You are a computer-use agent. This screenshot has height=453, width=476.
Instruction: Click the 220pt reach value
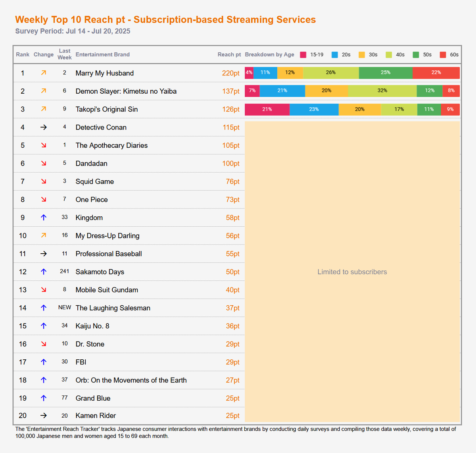pos(231,73)
